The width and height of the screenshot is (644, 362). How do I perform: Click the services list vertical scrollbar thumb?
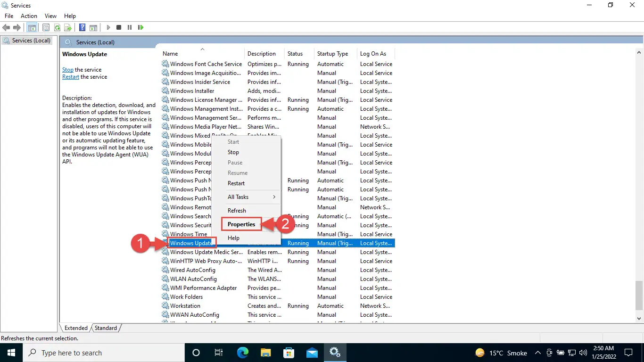tap(639, 295)
